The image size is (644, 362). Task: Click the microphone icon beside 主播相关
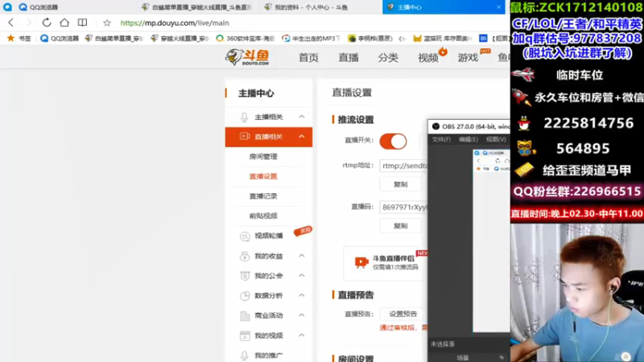click(x=245, y=117)
